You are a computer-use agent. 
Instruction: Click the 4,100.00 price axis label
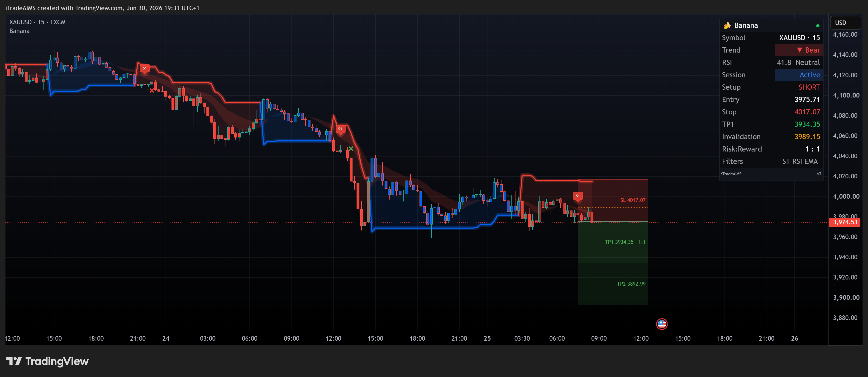(846, 96)
